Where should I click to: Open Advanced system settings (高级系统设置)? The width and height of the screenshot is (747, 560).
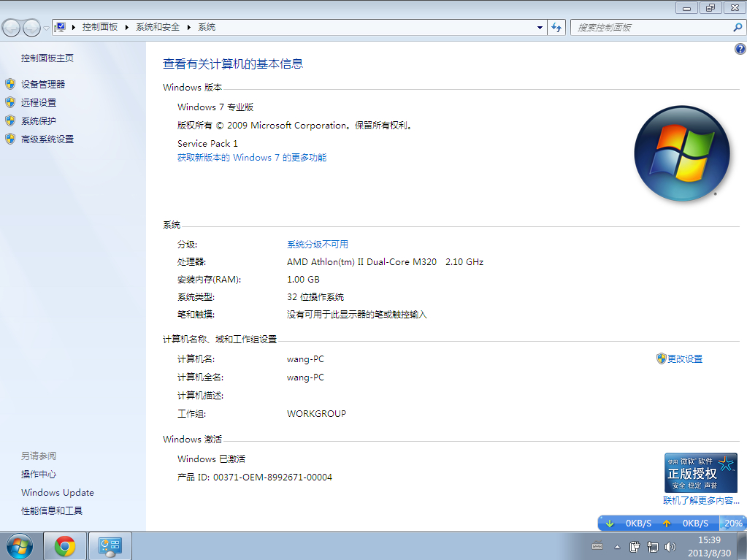pos(47,139)
